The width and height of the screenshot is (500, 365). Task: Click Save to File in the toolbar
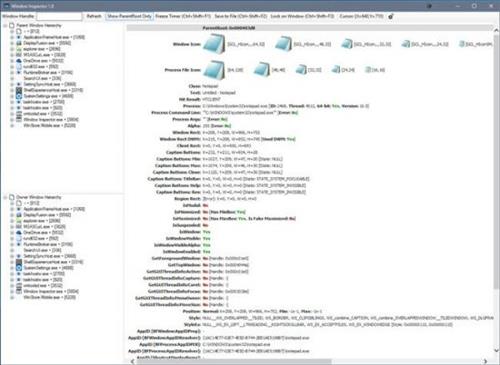point(241,16)
